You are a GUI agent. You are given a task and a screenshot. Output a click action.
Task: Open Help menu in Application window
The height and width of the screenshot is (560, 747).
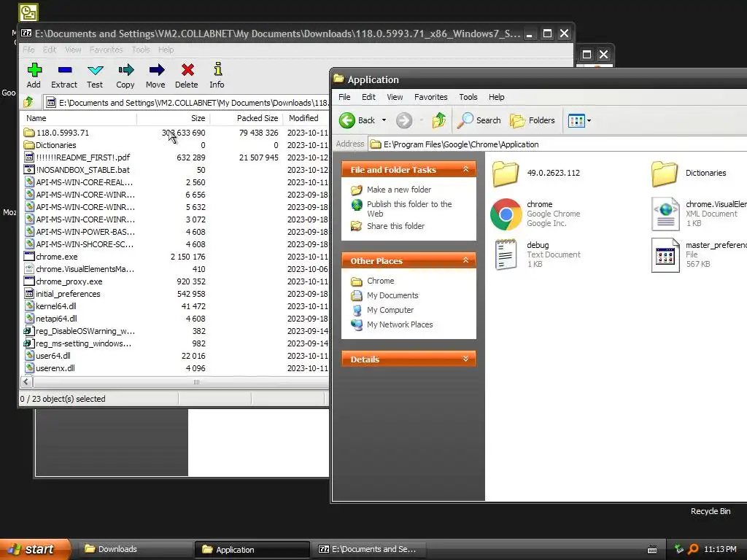496,97
